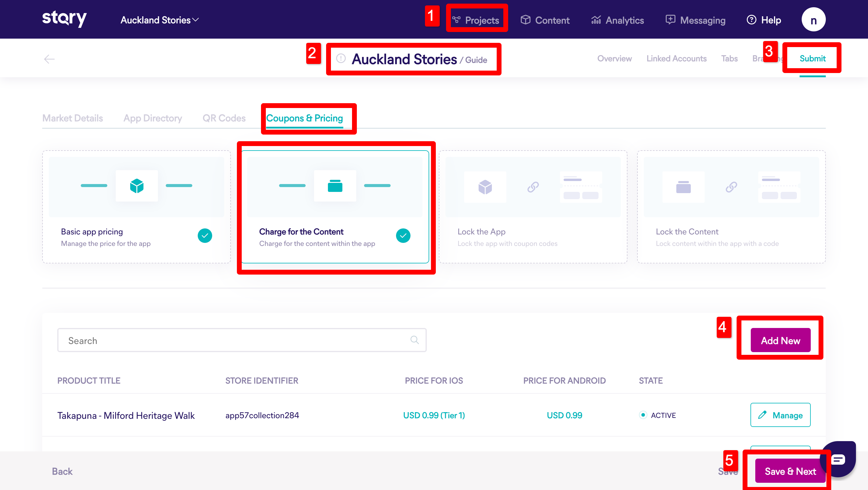The width and height of the screenshot is (868, 490).
Task: Click the info icon beside Auckland Stories title
Action: coord(341,59)
